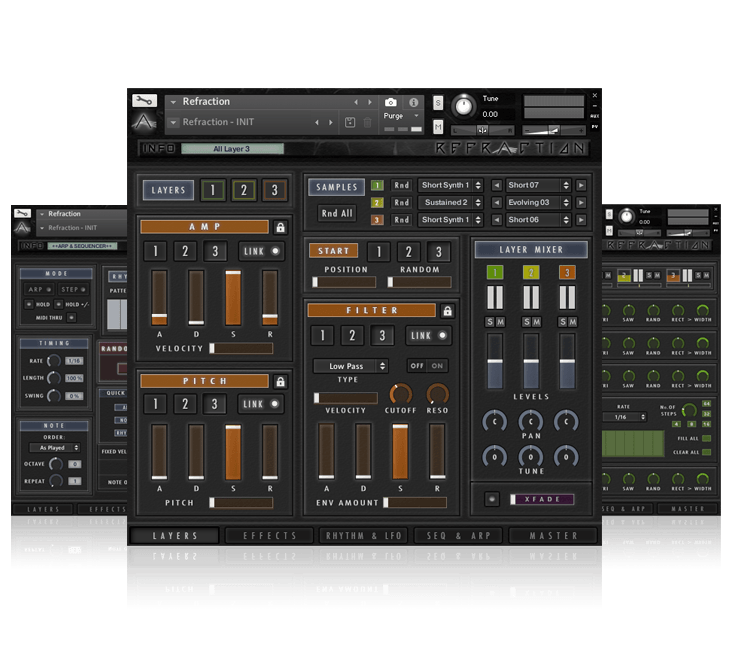Click ARP mode in left background window
Viewport: 730px width, 655px height.
(38, 289)
